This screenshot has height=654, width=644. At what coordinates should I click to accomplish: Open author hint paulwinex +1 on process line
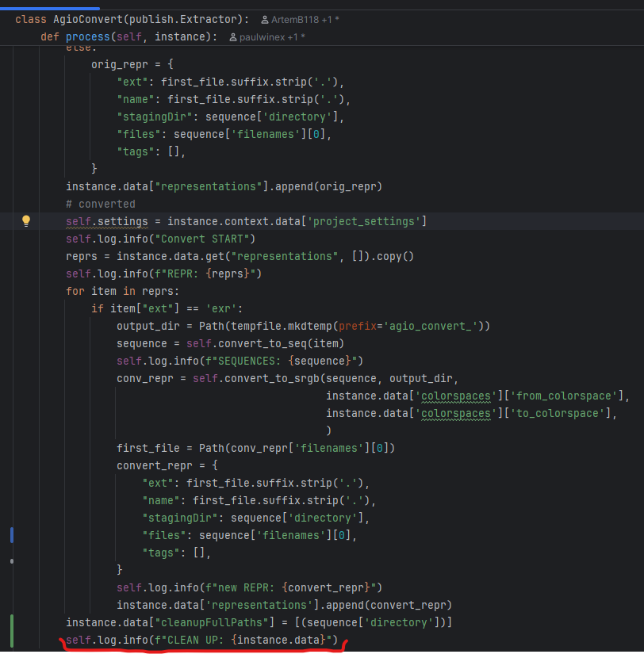[x=267, y=37]
